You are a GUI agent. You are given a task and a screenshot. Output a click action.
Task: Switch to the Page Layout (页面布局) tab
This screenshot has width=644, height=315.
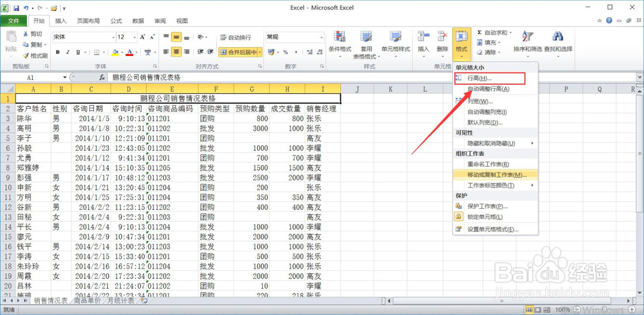[88, 21]
